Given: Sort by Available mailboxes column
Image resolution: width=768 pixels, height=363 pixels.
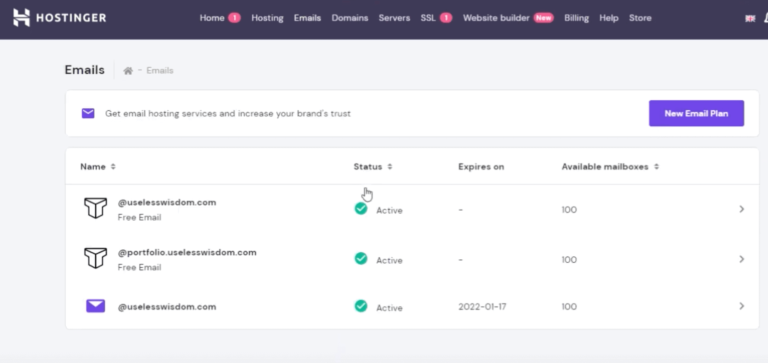Looking at the screenshot, I should [x=610, y=167].
